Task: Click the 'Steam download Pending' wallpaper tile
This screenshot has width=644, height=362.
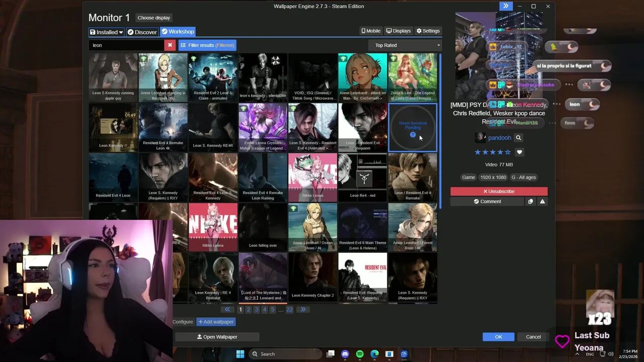Action: 413,128
